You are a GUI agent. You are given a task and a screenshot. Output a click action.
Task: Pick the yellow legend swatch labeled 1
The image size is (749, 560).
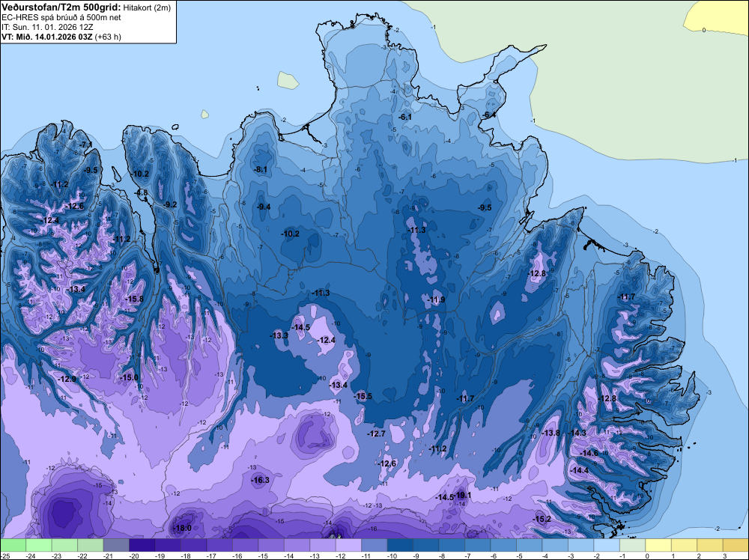point(684,545)
